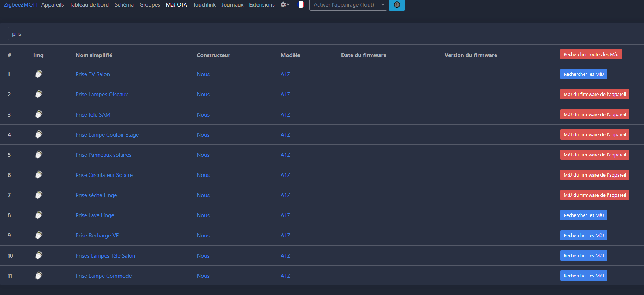Screen dimensions: 644x295
Task: Select the MàJ OTA tab
Action: coord(177,5)
